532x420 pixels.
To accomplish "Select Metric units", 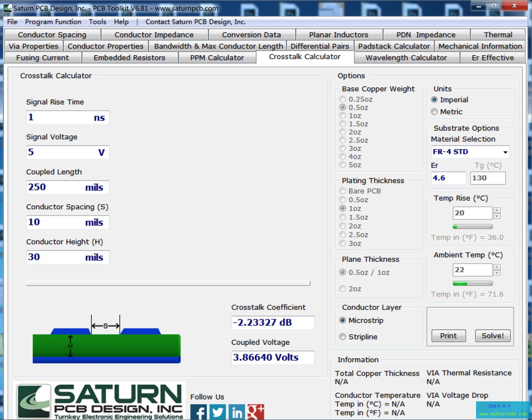I will 434,112.
